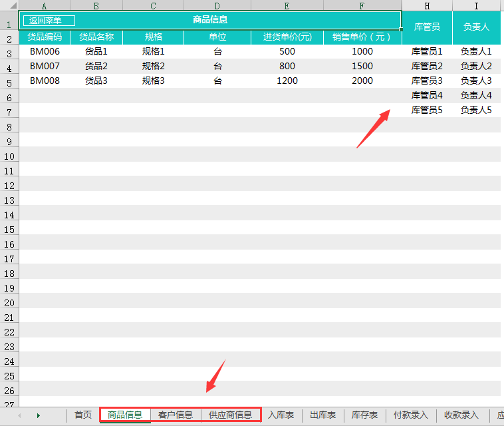Click the 规格 header cell
The height and width of the screenshot is (426, 504).
(x=154, y=37)
